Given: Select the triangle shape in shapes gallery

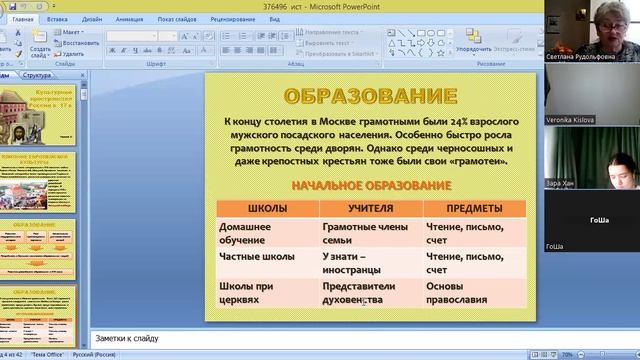Looking at the screenshot, I should [391, 43].
